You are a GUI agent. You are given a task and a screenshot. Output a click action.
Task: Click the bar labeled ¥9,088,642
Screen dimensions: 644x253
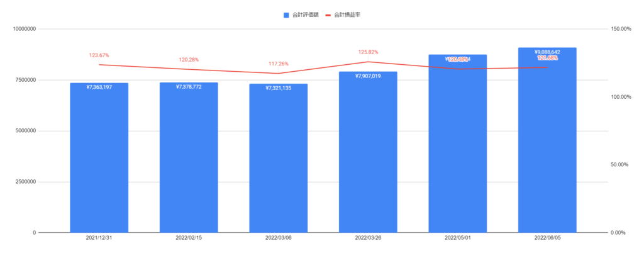[547, 140]
